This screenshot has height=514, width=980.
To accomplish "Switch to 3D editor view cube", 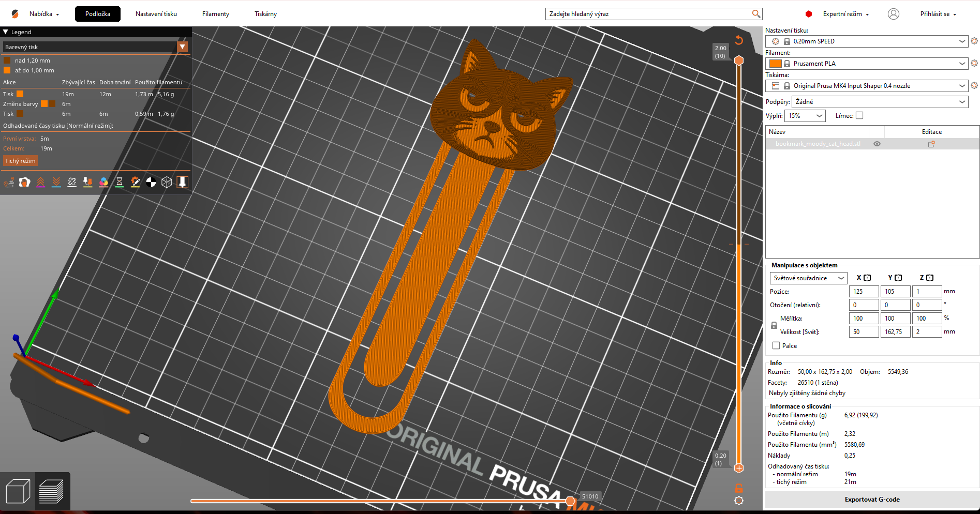I will [x=18, y=491].
